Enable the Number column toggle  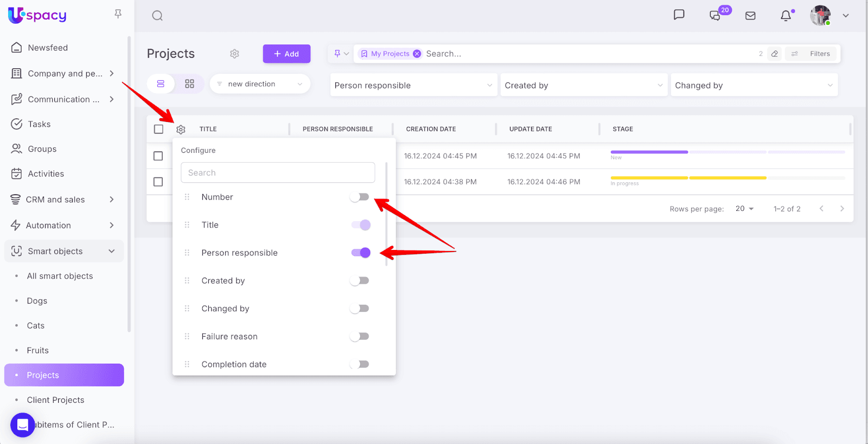point(360,197)
